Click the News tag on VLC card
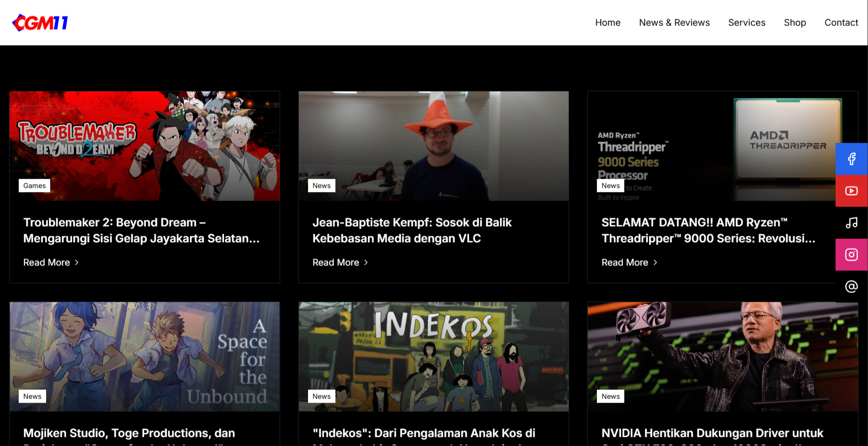The image size is (868, 446). [321, 186]
